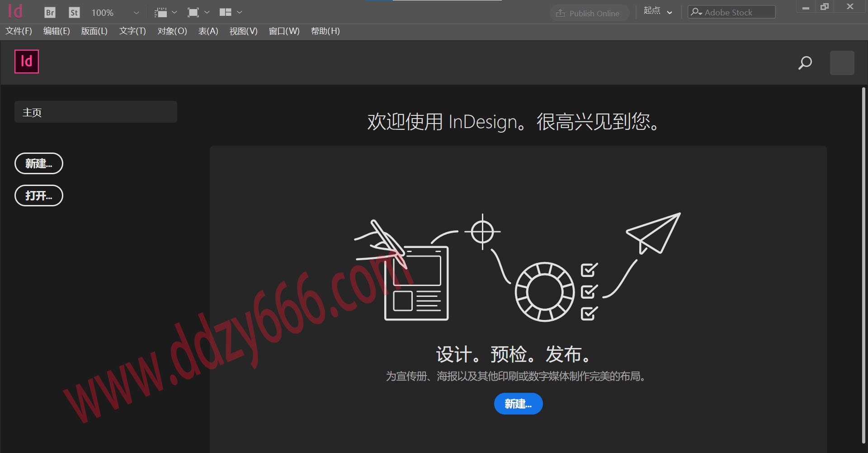
Task: Click the 设计。预检。发布。 heading
Action: coord(513,354)
